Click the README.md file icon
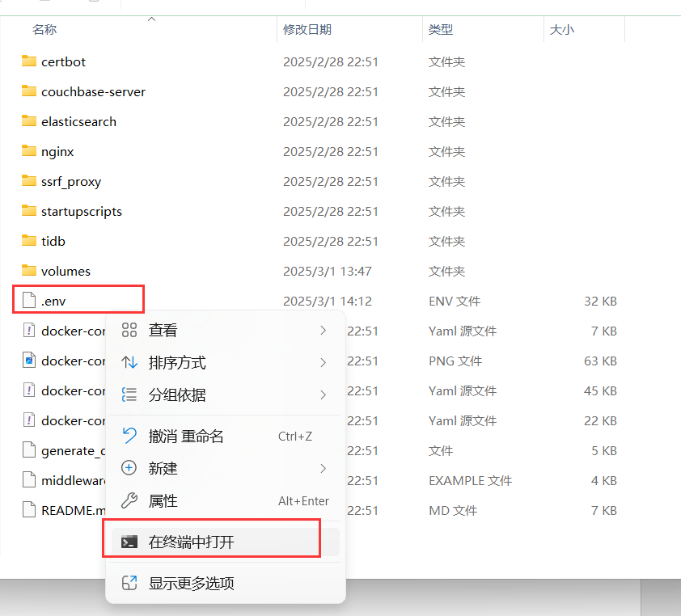681x616 pixels. [29, 510]
